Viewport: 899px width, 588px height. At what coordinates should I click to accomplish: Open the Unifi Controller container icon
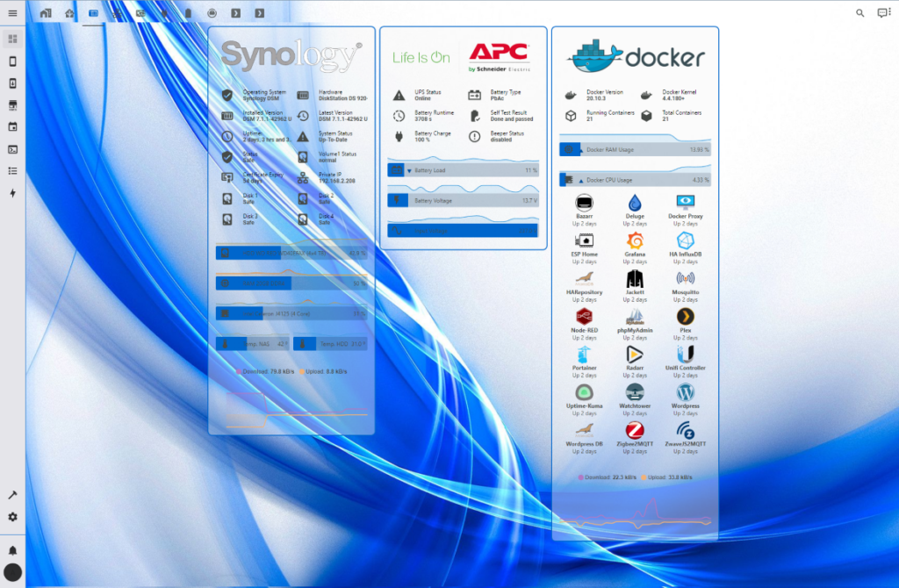coord(685,355)
